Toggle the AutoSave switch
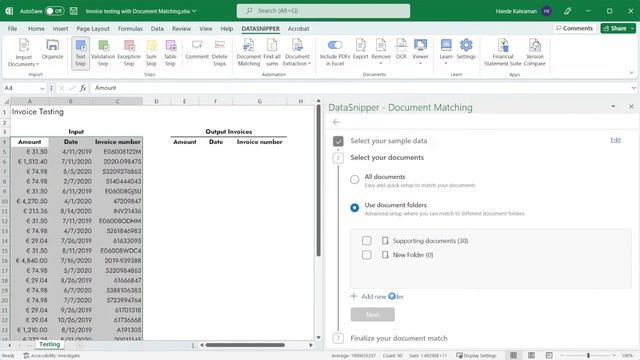This screenshot has width=640, height=360. click(54, 11)
